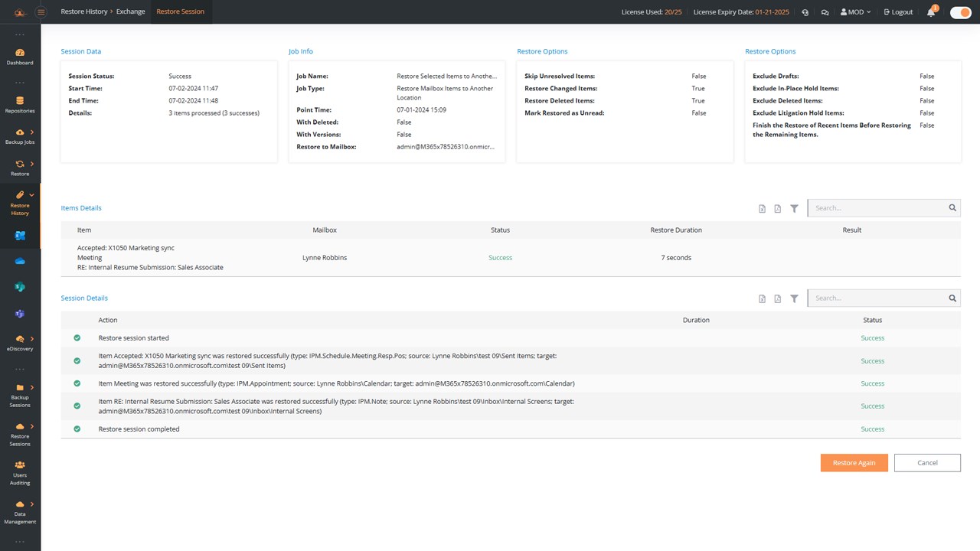Export Items Details to Excel

pyautogui.click(x=762, y=208)
